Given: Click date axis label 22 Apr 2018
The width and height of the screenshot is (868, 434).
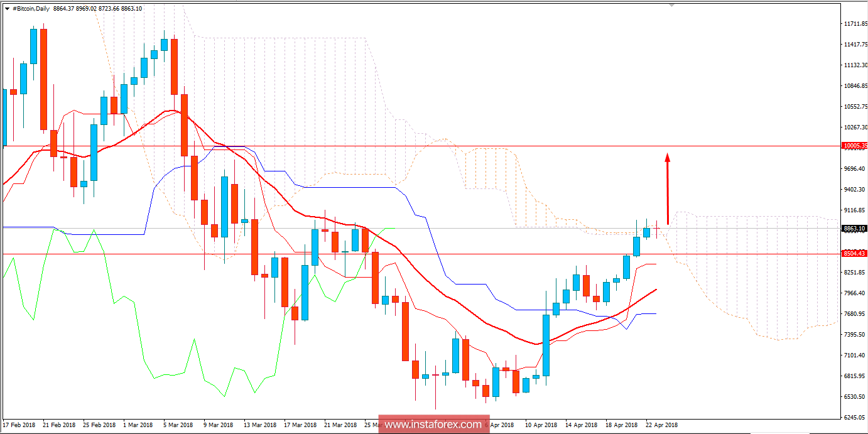Looking at the screenshot, I should click(662, 425).
